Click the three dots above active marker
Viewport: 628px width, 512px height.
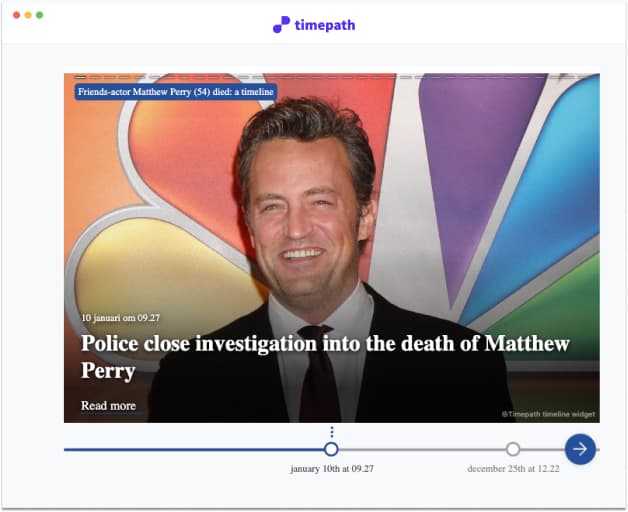click(x=332, y=432)
